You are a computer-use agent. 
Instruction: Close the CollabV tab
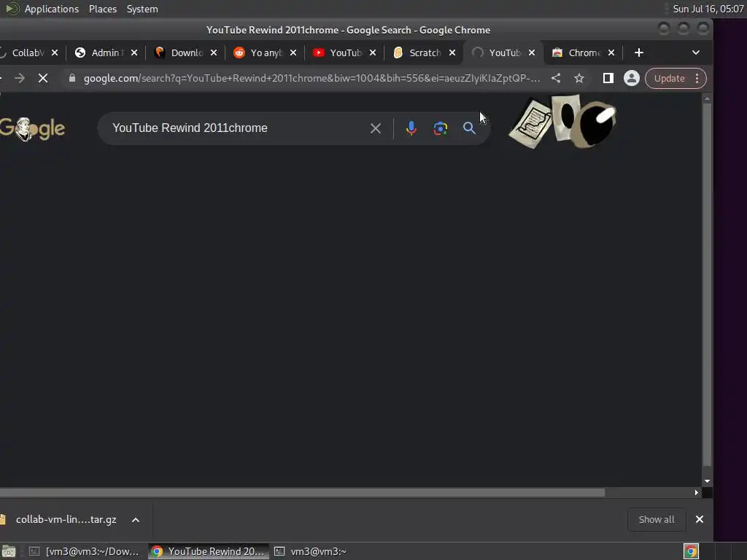pos(55,52)
